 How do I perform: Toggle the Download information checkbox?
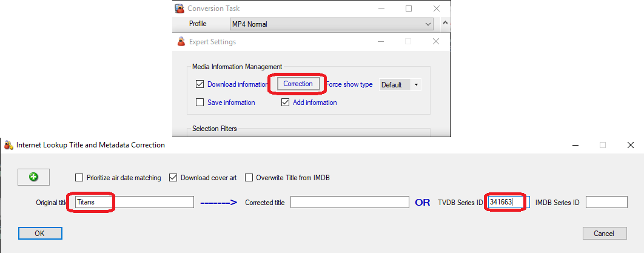pyautogui.click(x=200, y=84)
